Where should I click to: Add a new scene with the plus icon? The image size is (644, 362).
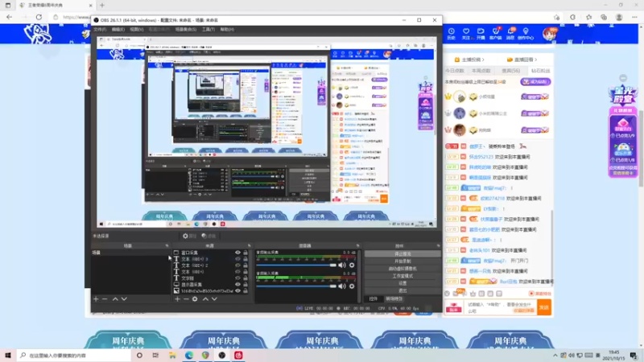pyautogui.click(x=96, y=299)
